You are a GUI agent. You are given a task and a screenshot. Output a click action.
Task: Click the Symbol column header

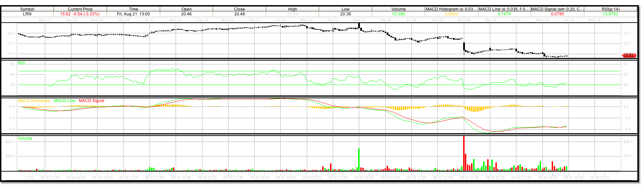(27, 9)
